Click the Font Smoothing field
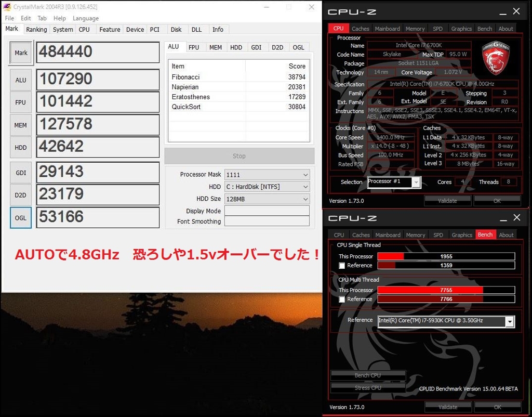 [x=267, y=221]
